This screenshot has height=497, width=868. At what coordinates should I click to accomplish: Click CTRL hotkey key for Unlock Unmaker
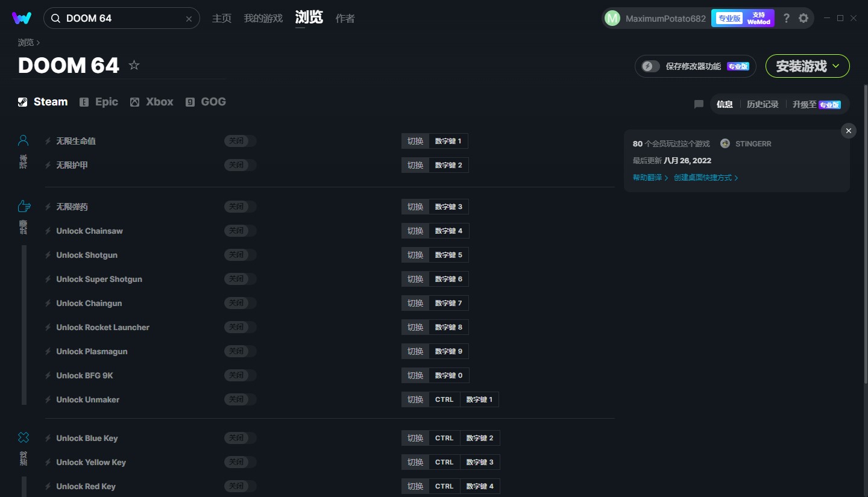444,399
